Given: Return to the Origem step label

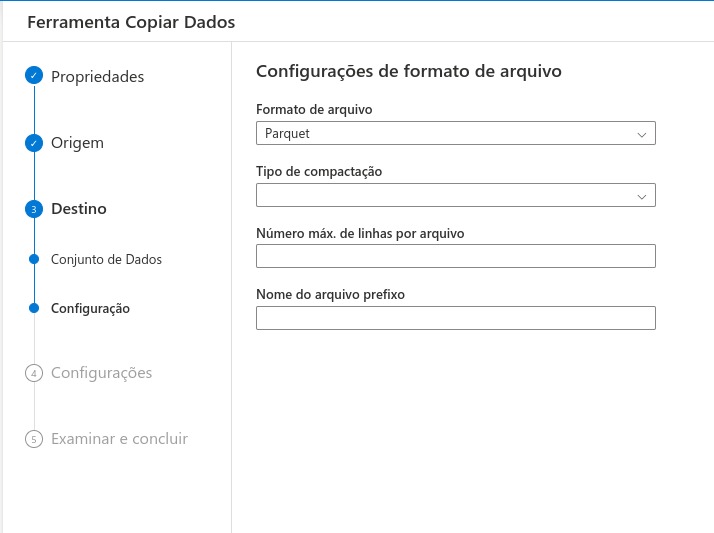Looking at the screenshot, I should pyautogui.click(x=77, y=142).
